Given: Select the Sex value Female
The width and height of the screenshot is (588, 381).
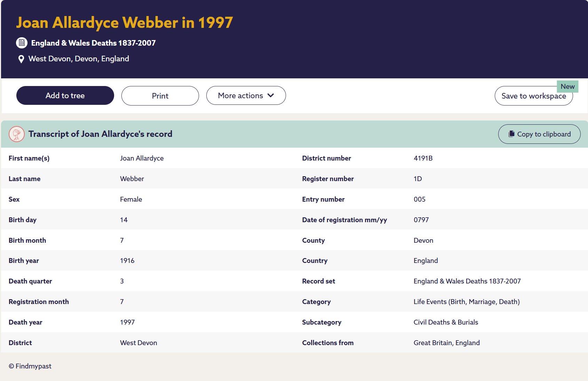Looking at the screenshot, I should click(x=131, y=199).
